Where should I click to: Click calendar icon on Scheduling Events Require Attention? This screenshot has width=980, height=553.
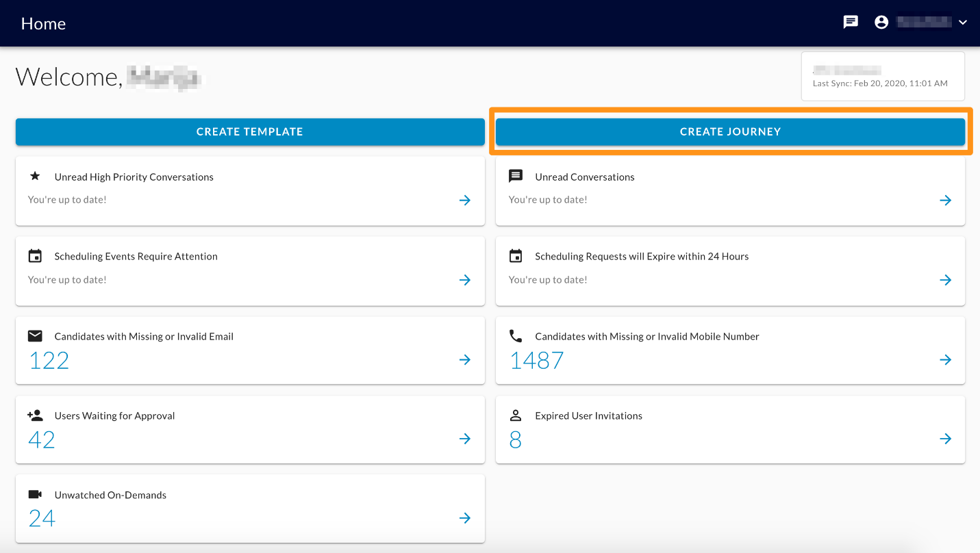pyautogui.click(x=35, y=256)
